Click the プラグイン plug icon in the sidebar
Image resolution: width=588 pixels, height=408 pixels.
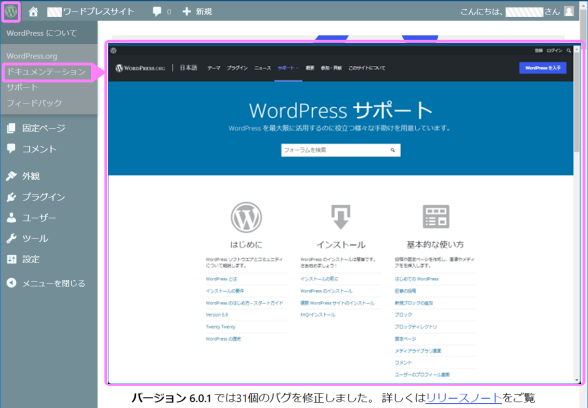pyautogui.click(x=11, y=197)
